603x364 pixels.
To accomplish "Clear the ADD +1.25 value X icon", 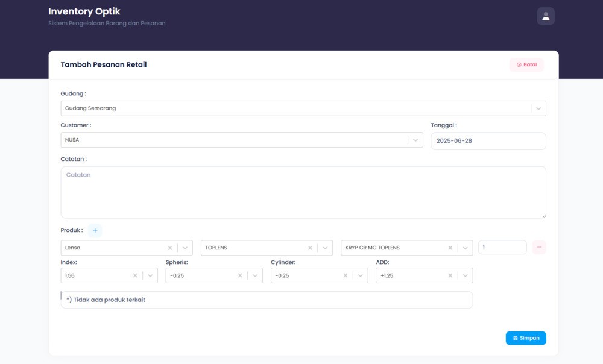I will [x=450, y=275].
